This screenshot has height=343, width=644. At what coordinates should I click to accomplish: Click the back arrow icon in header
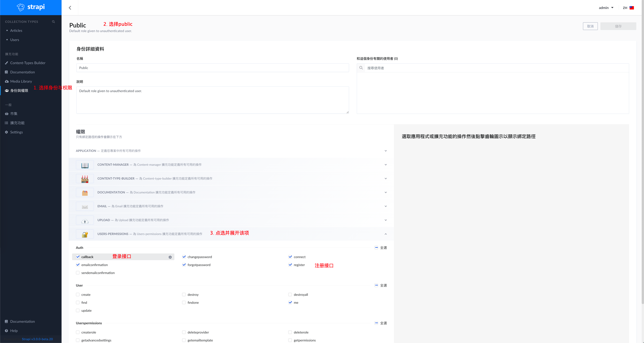pyautogui.click(x=70, y=8)
